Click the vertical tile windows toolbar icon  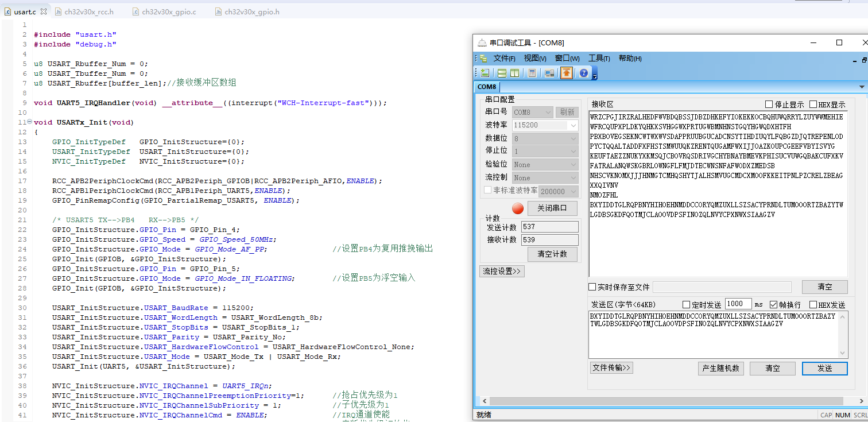(514, 73)
